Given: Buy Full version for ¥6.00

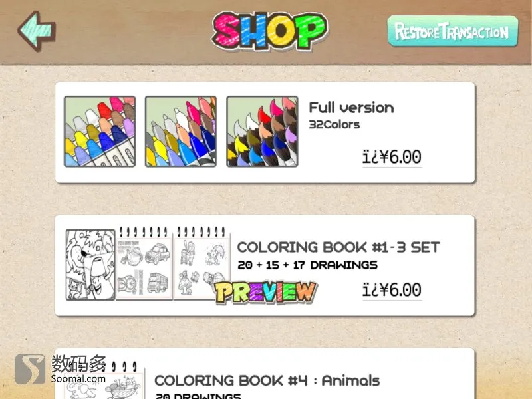Looking at the screenshot, I should tap(392, 157).
